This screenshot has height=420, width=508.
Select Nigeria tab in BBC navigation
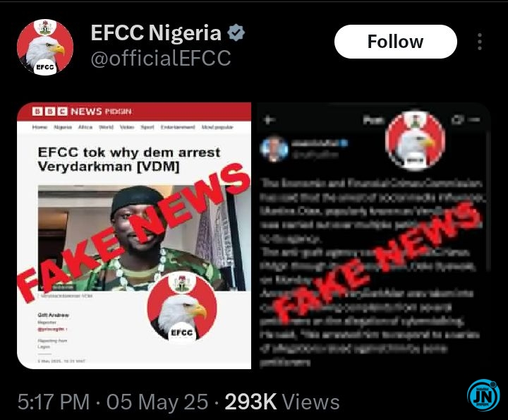(63, 127)
